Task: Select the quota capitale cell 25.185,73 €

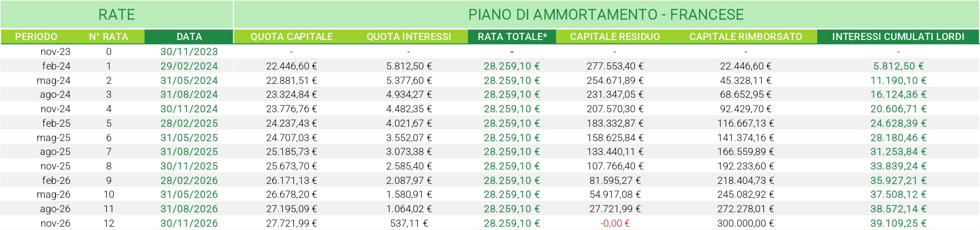Action: click(x=292, y=152)
